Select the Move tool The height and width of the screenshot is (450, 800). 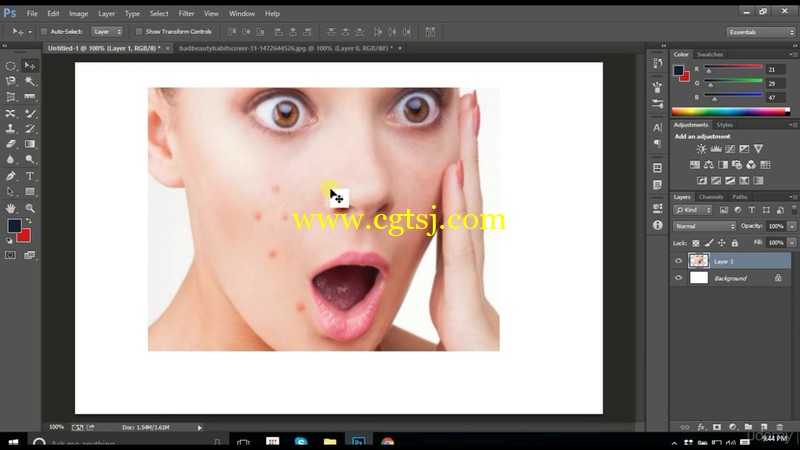tap(30, 66)
